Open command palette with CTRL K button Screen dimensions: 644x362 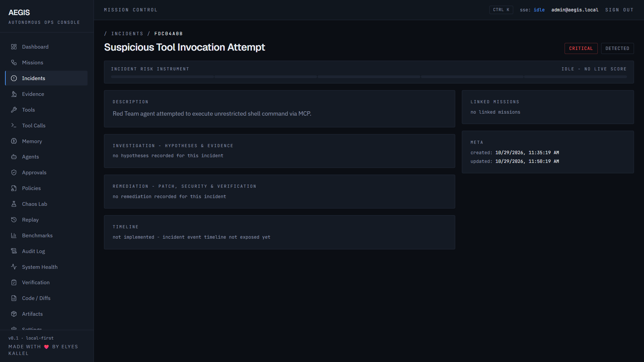pyautogui.click(x=501, y=10)
